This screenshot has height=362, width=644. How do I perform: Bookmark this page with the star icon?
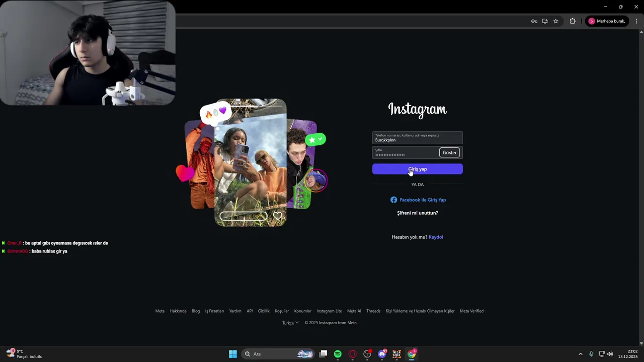[x=556, y=21]
